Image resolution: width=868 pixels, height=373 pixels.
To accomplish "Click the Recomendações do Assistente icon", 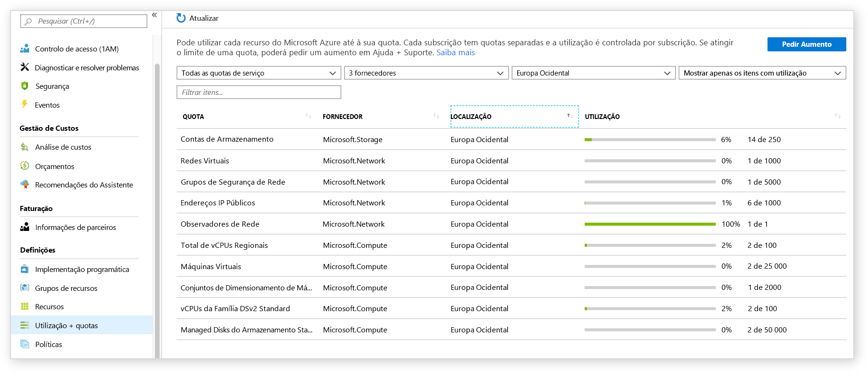I will (x=25, y=184).
